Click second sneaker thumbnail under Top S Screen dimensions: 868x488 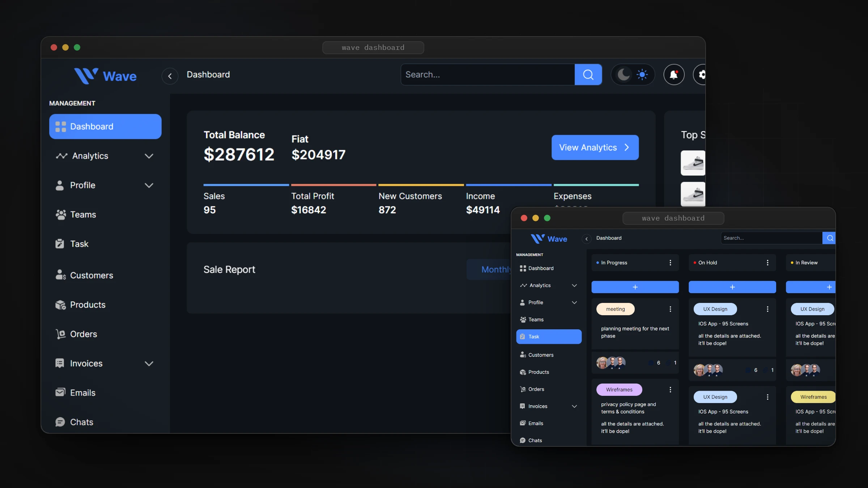[693, 194]
